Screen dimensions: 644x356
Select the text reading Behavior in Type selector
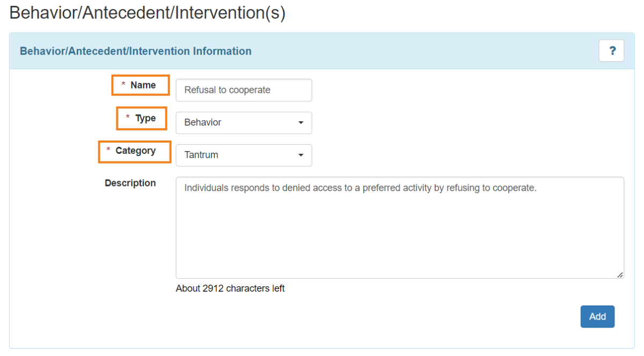[x=202, y=123]
